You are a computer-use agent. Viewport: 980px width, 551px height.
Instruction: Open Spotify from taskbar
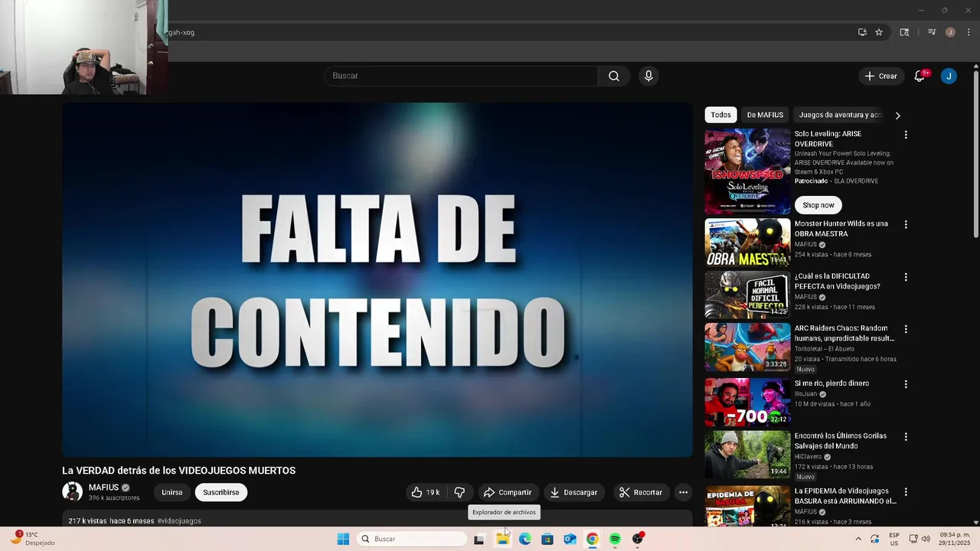point(615,539)
